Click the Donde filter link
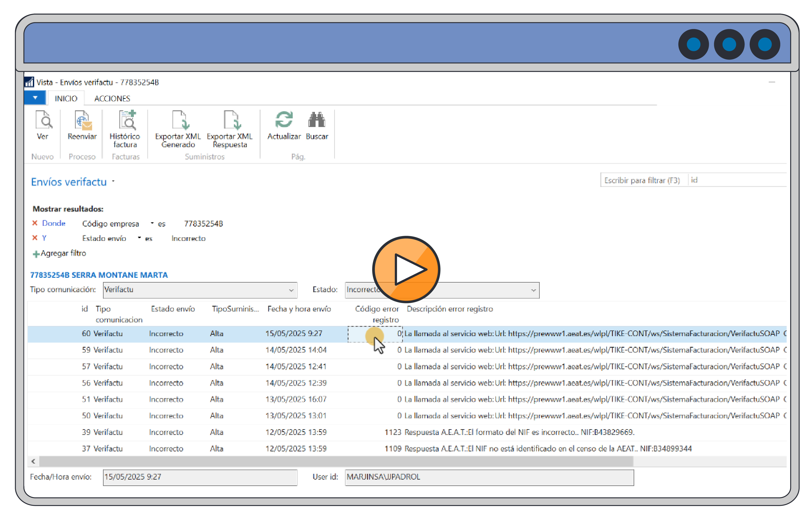Screen dimensions: 812x516 click(54, 223)
